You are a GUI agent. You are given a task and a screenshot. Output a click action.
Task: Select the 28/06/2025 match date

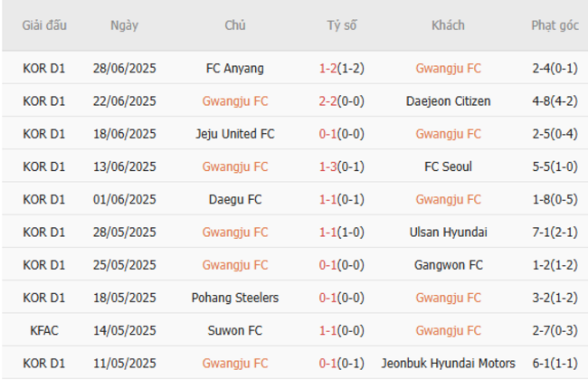[124, 69]
